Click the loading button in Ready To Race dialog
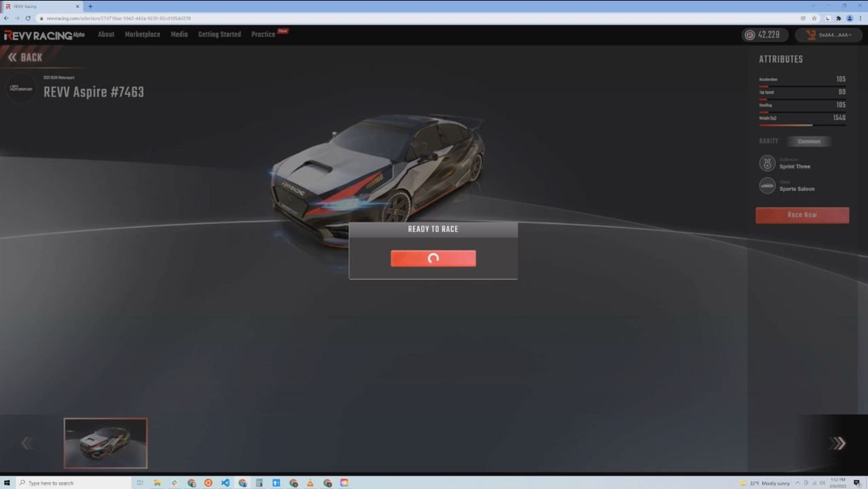 [x=433, y=258]
